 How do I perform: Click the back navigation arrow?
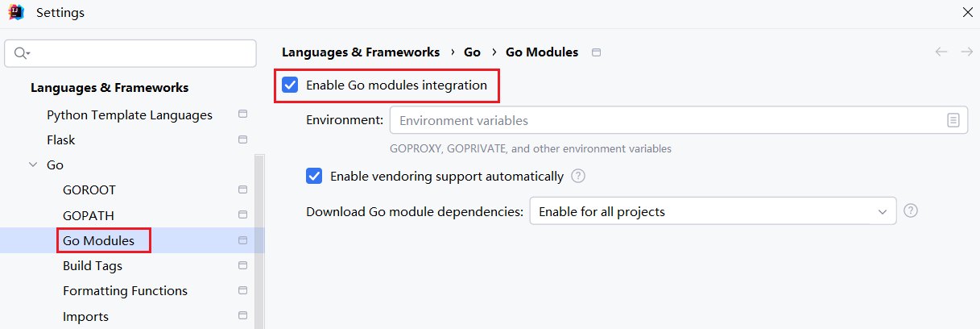tap(941, 52)
